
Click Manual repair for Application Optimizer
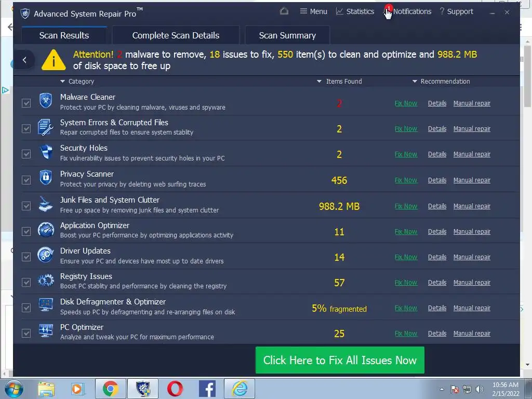472,231
